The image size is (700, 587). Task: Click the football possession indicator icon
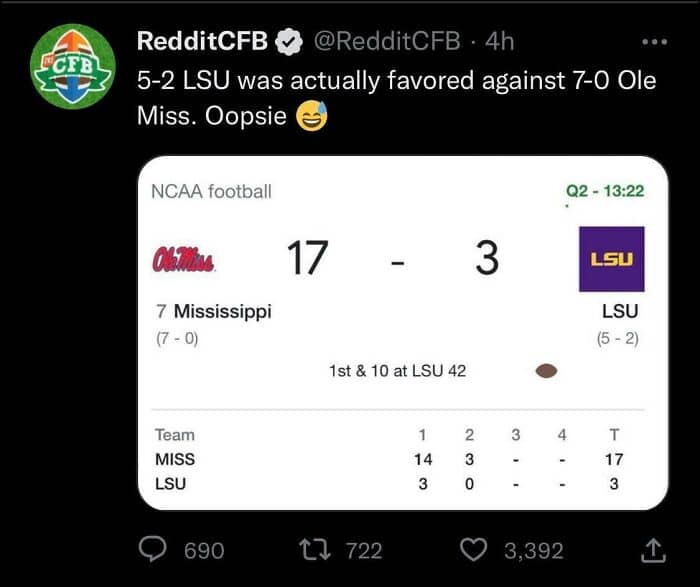click(x=546, y=371)
